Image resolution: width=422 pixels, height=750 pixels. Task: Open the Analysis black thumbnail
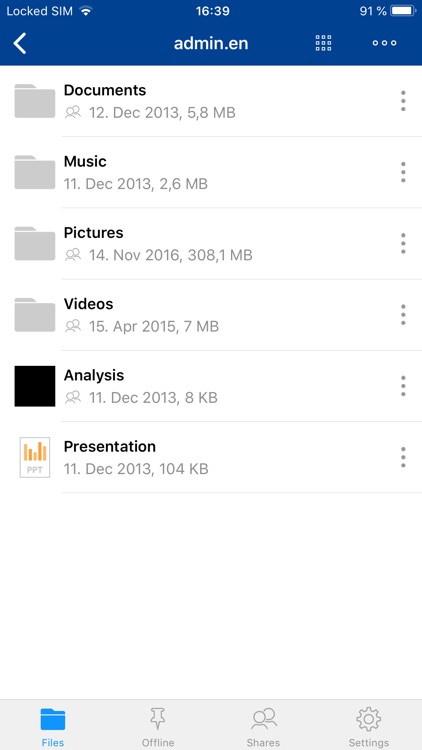click(x=34, y=386)
